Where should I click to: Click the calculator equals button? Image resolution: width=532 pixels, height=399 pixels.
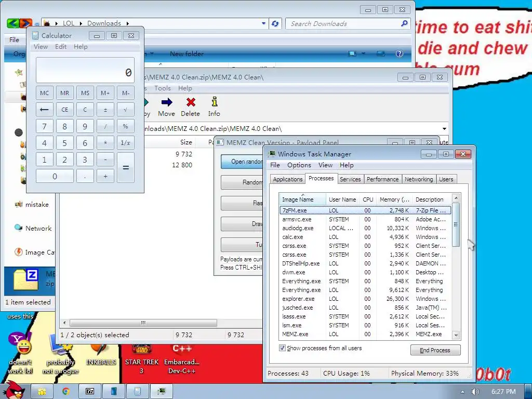(x=126, y=168)
